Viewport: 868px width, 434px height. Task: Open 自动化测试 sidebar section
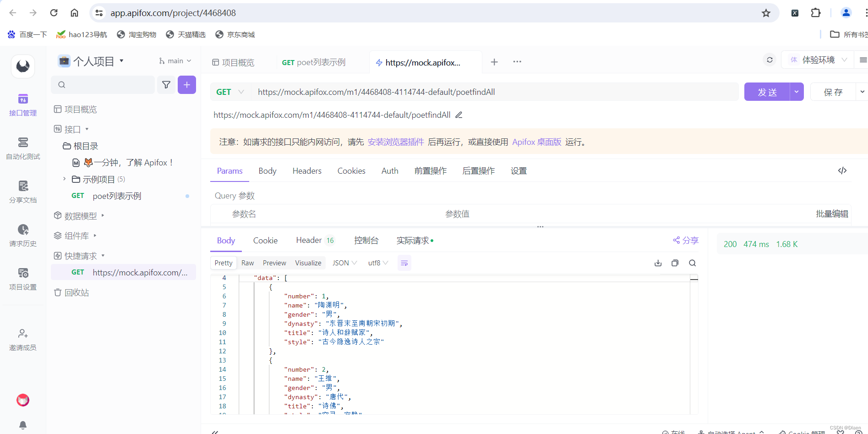(x=23, y=148)
